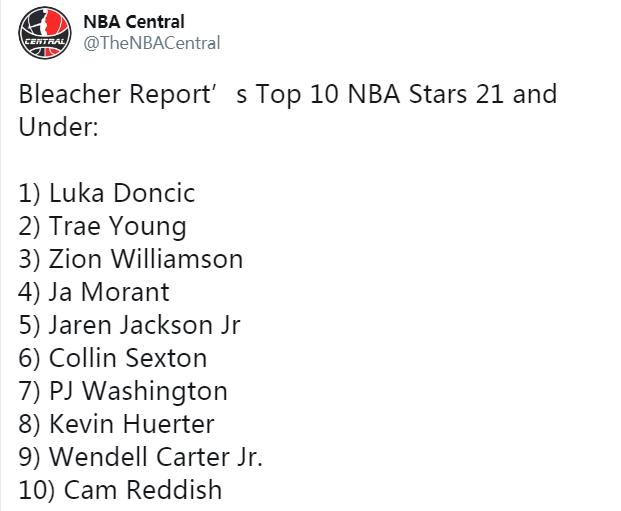
Task: Click the Collin Sexton list entry
Action: point(112,358)
